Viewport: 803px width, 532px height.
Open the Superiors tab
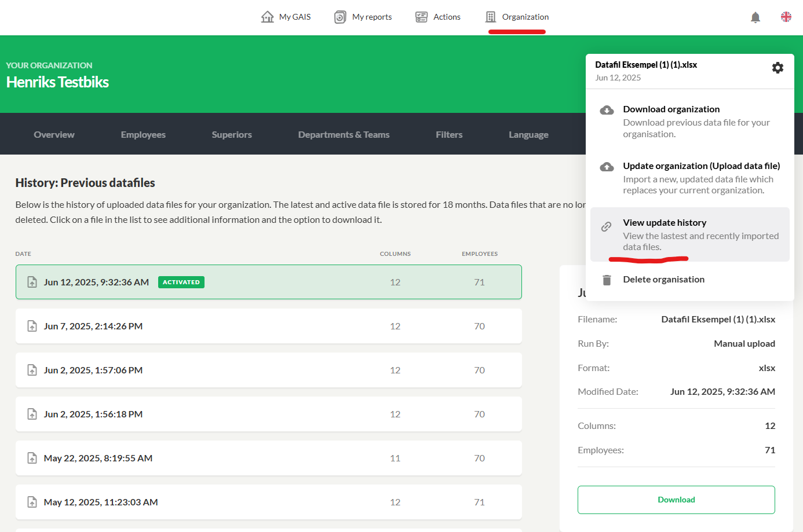[x=232, y=134]
